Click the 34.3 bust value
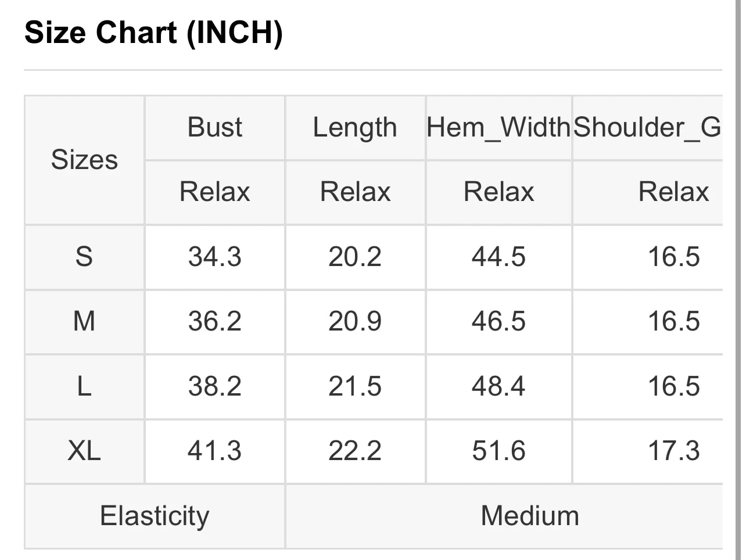Screen dimensions: 746x560 (x=214, y=256)
